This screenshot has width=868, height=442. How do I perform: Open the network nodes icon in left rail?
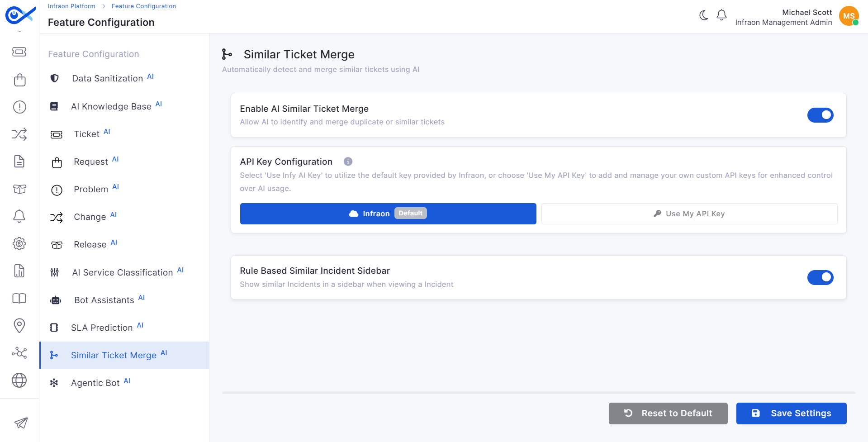pos(19,353)
